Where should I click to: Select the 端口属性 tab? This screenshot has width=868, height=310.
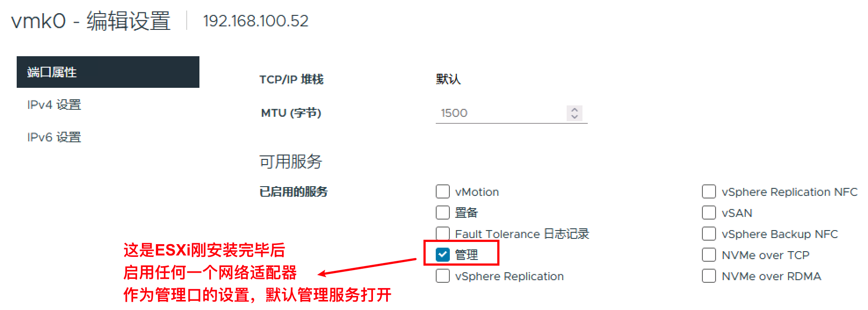108,72
